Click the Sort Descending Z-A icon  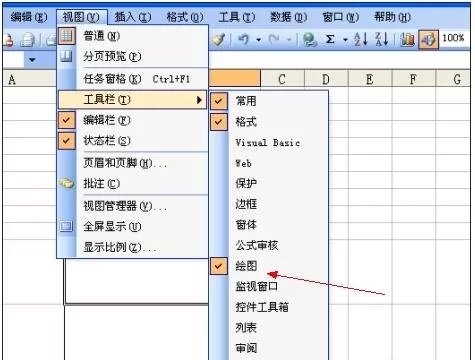click(x=382, y=39)
